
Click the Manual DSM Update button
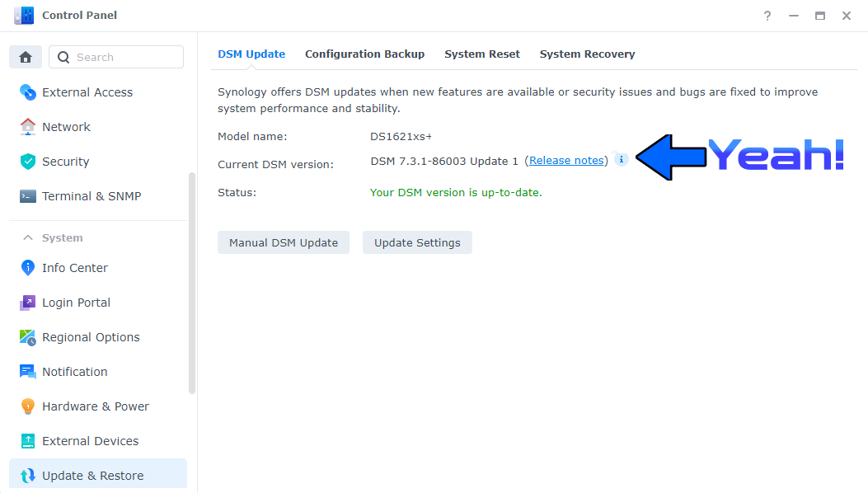(x=283, y=242)
